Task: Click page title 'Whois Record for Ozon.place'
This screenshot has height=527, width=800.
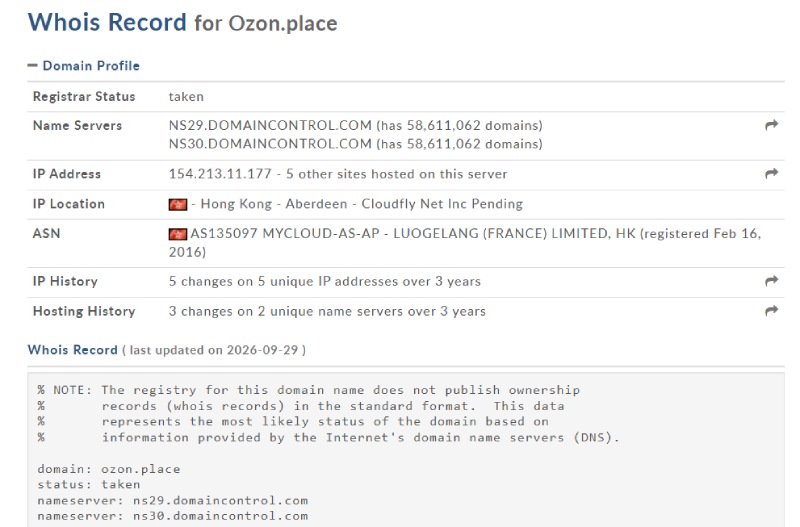Action: pos(183,23)
